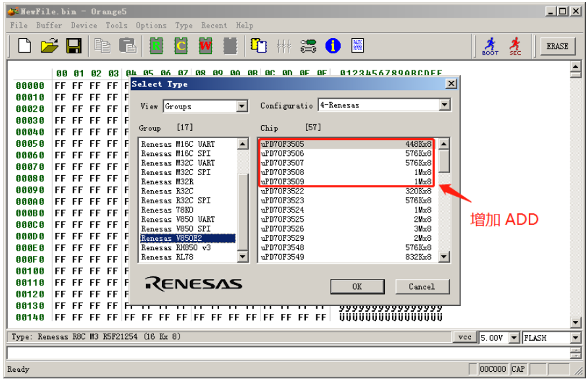Close the Select Type dialog
The width and height of the screenshot is (588, 381).
(451, 84)
